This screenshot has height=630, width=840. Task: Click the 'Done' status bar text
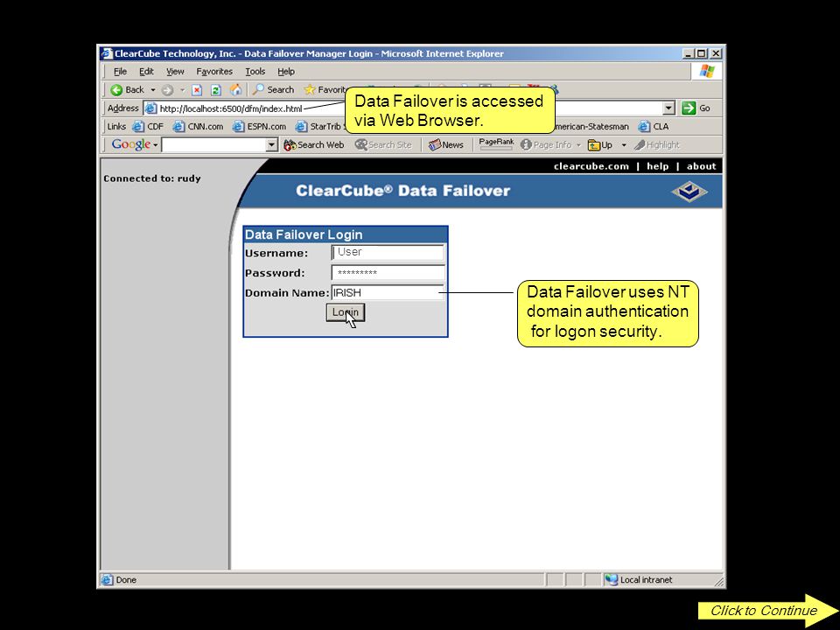(126, 579)
